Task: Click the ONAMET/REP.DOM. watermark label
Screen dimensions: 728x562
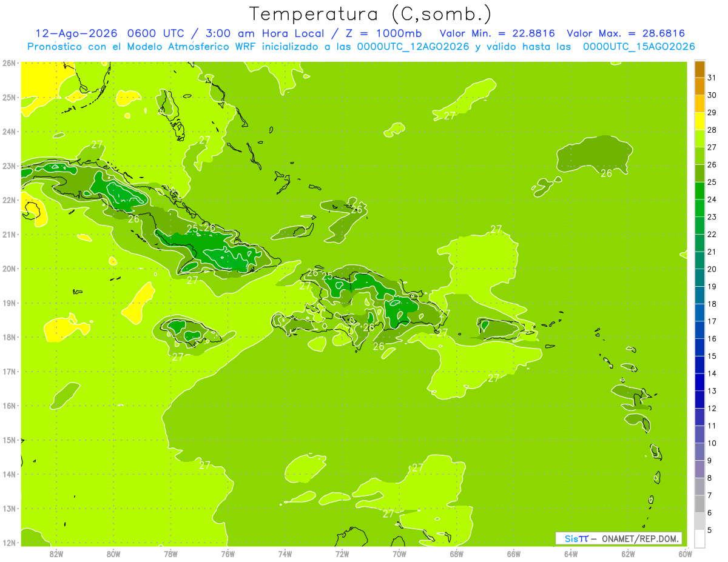Action: click(639, 538)
